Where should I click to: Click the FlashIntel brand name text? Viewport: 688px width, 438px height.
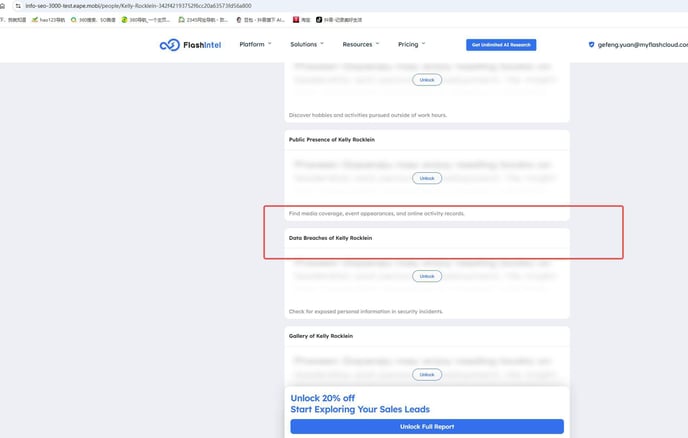pyautogui.click(x=202, y=45)
